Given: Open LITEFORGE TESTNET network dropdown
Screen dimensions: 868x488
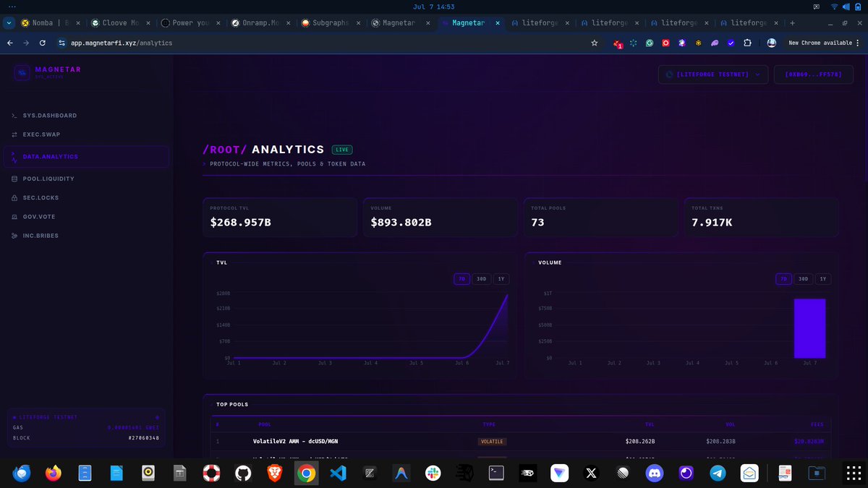Looking at the screenshot, I should tap(712, 74).
